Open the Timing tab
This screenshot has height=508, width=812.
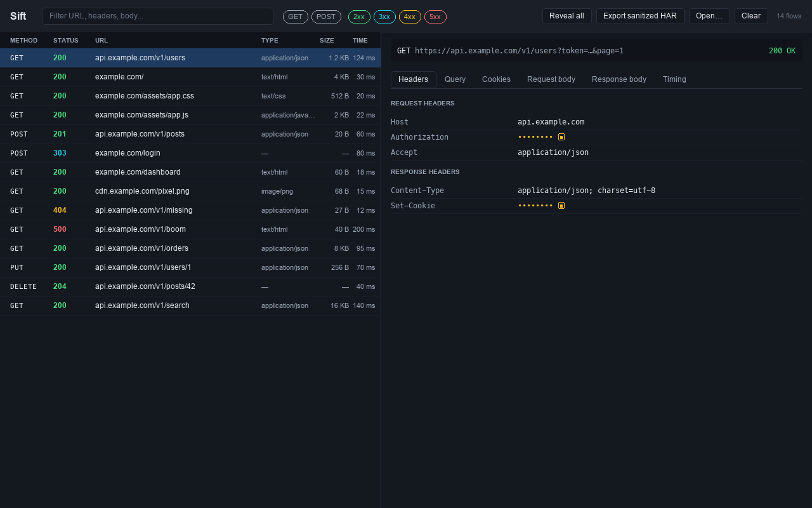(674, 79)
